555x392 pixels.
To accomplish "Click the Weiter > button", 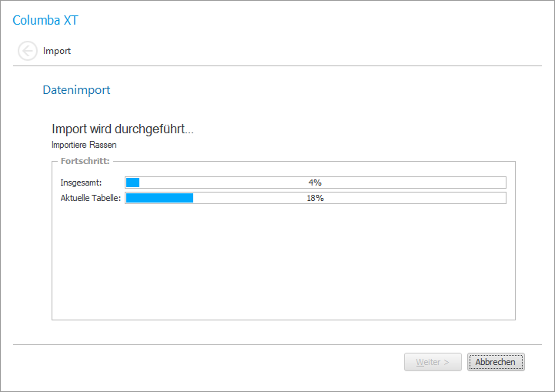I will click(433, 362).
